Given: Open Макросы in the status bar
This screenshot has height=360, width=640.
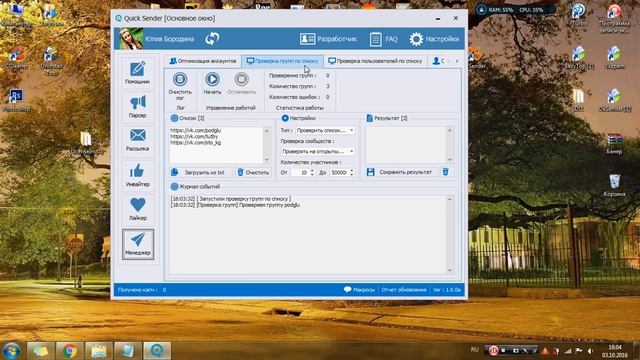Looking at the screenshot, I should pos(359,289).
